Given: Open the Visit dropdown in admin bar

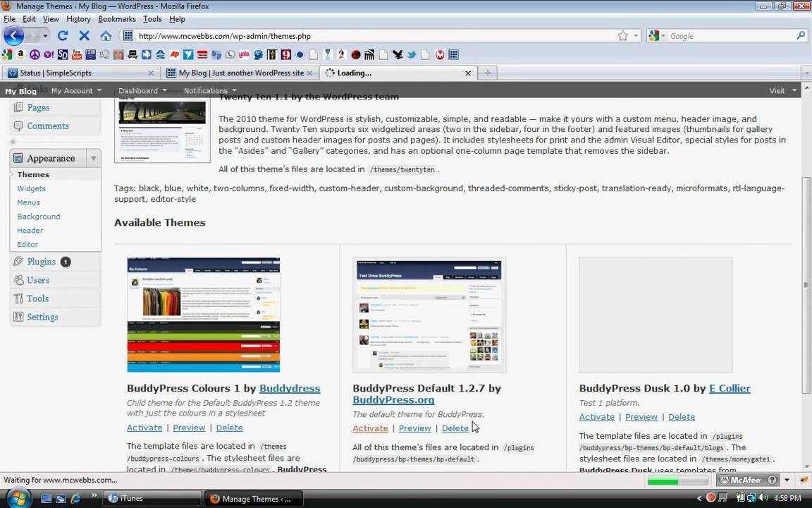Looking at the screenshot, I should click(x=782, y=91).
